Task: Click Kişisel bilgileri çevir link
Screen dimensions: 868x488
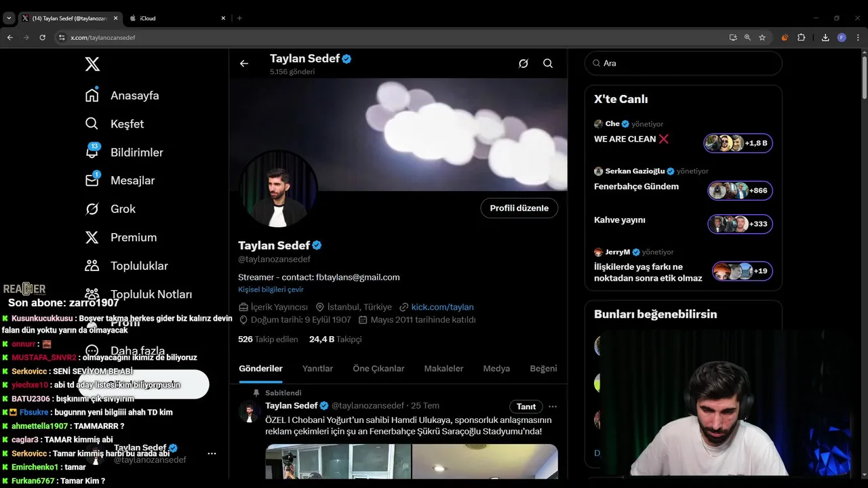Action: [x=271, y=289]
